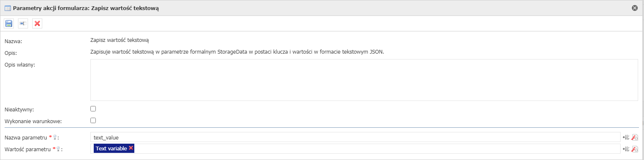Select the Text variable chip
Image resolution: width=644 pixels, height=160 pixels.
(x=111, y=148)
